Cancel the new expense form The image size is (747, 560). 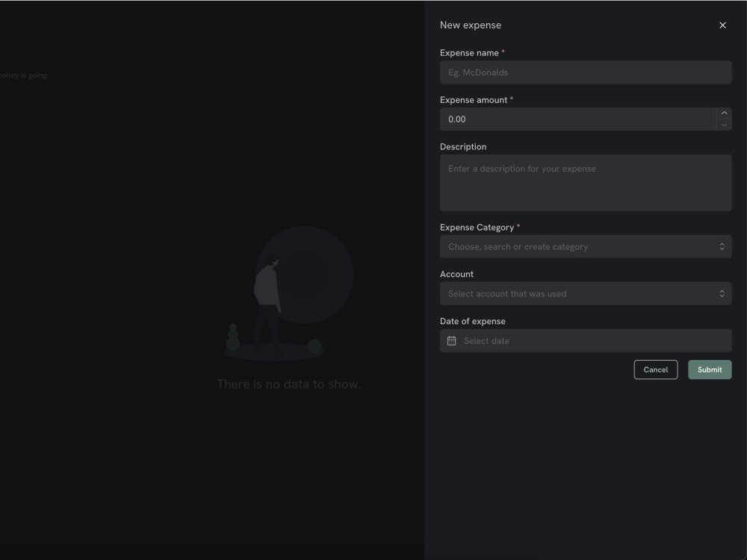pos(656,370)
